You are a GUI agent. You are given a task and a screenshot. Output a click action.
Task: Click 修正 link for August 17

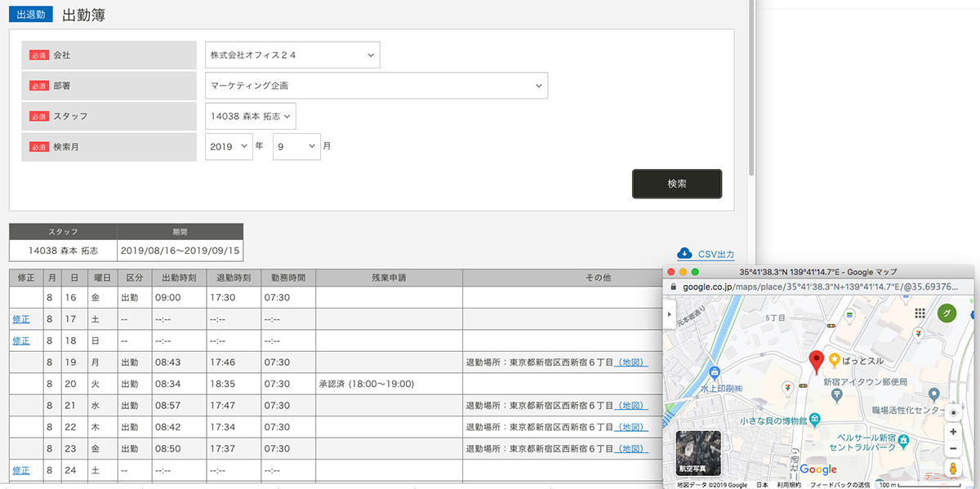(20, 319)
